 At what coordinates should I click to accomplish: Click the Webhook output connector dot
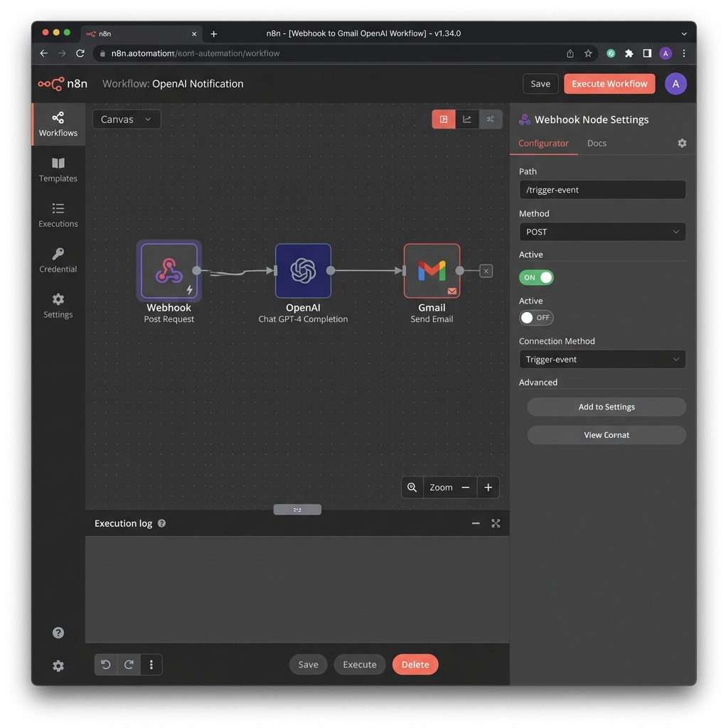(x=197, y=271)
